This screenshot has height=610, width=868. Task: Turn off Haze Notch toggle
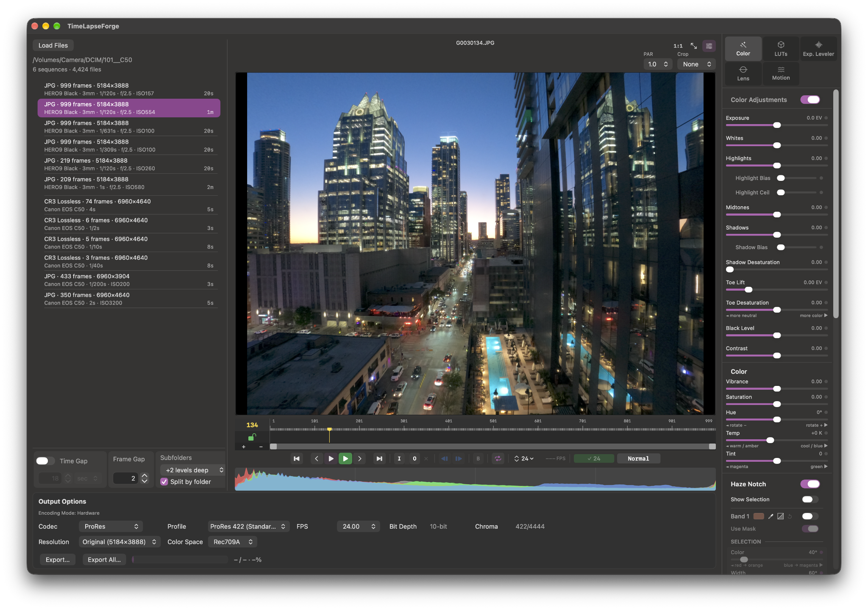click(x=810, y=484)
